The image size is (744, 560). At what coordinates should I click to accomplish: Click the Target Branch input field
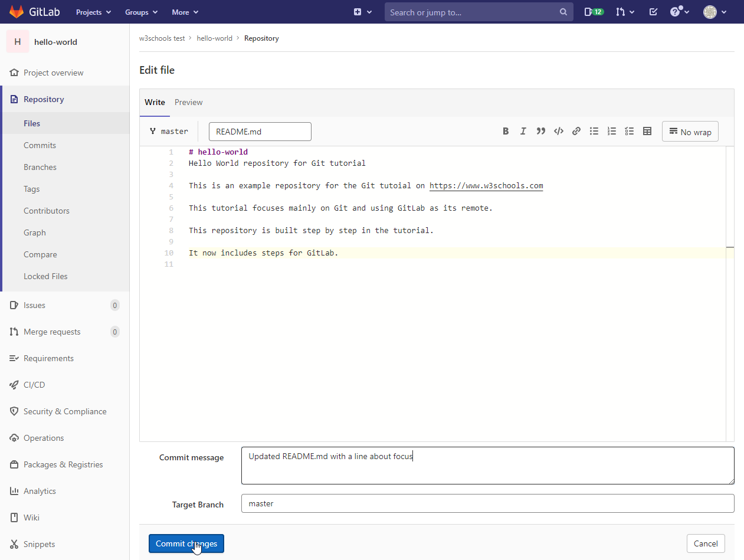487,503
